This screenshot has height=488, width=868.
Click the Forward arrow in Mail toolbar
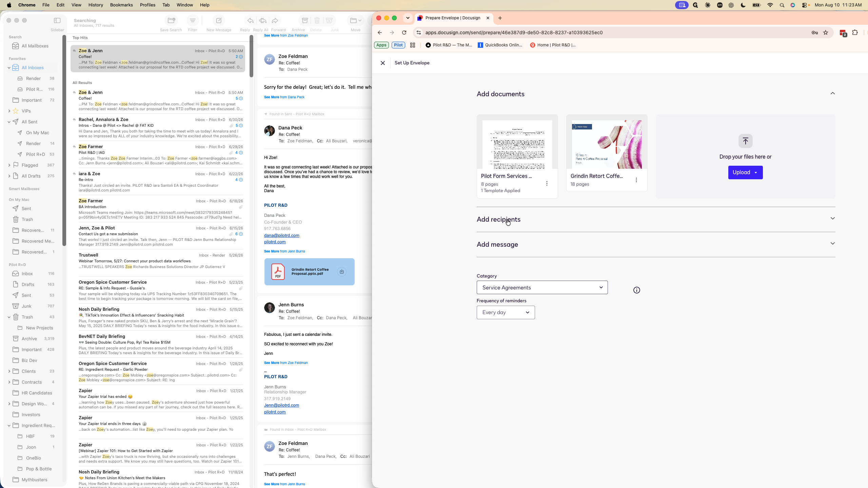tap(275, 21)
